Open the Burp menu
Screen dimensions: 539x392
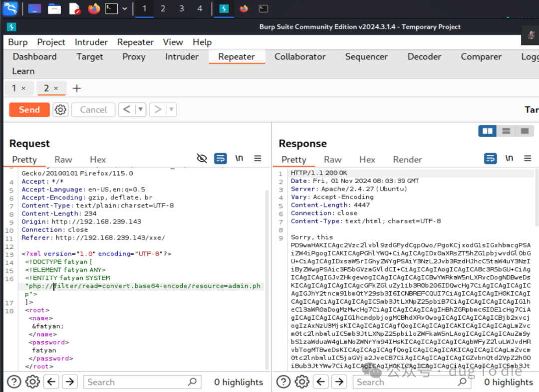pyautogui.click(x=18, y=42)
